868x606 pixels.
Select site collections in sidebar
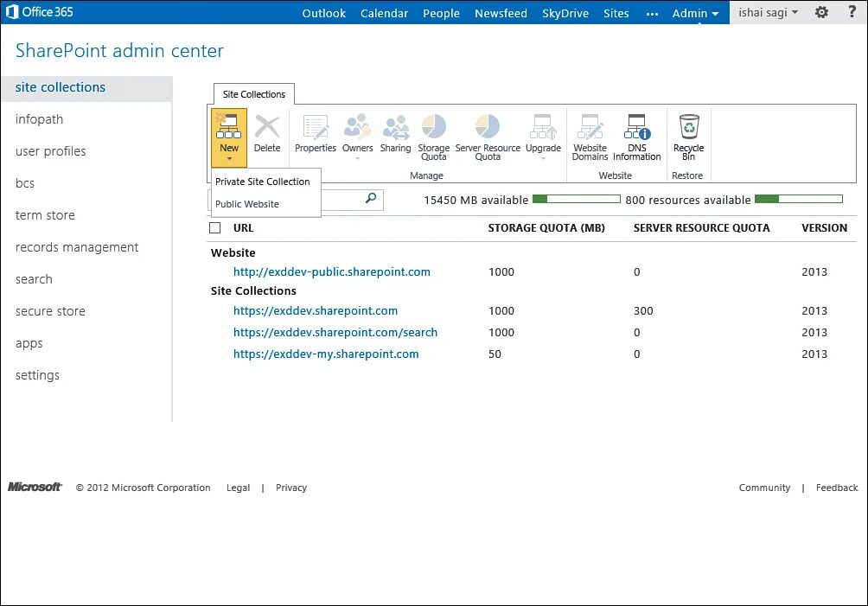click(87, 87)
